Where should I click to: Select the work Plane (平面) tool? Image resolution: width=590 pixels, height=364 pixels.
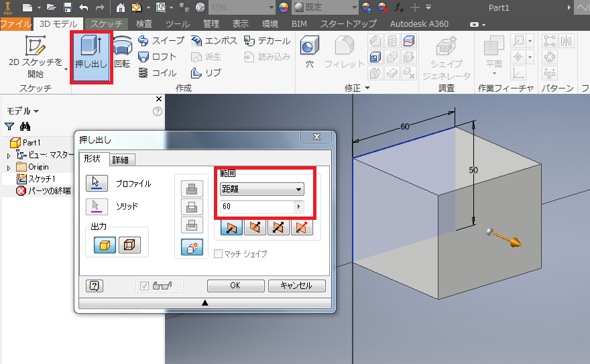(494, 54)
